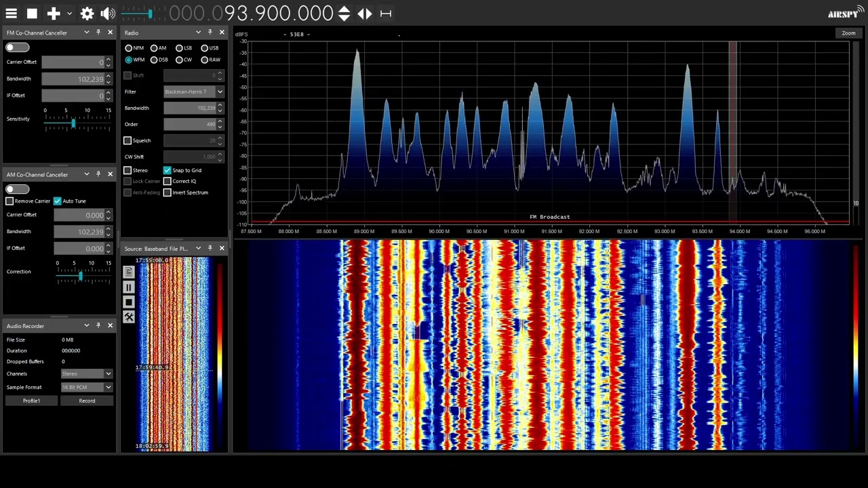Click the FM Broadcast band label
The height and width of the screenshot is (488, 868).
(x=549, y=217)
